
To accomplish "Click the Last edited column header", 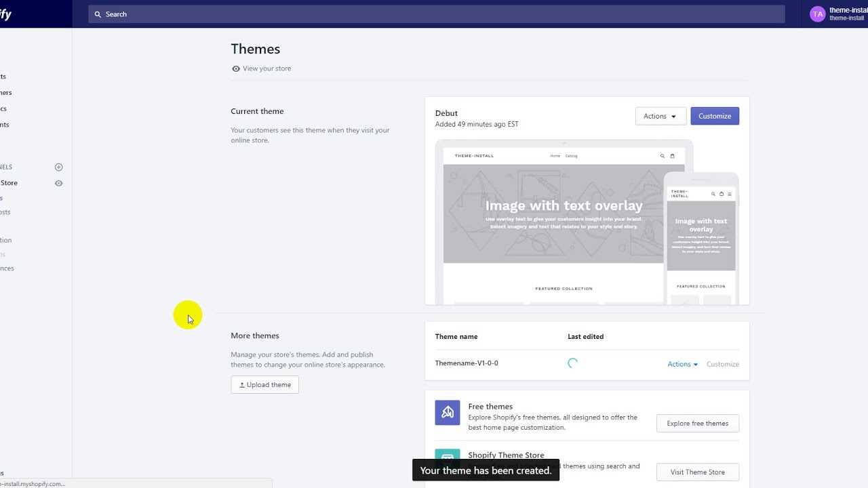I will pos(585,336).
